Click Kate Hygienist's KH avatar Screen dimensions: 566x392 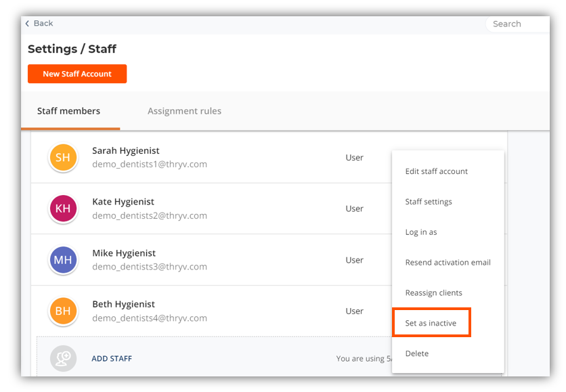pos(63,209)
